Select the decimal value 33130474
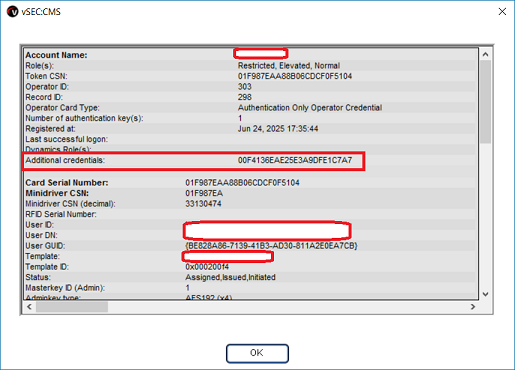 (x=203, y=204)
